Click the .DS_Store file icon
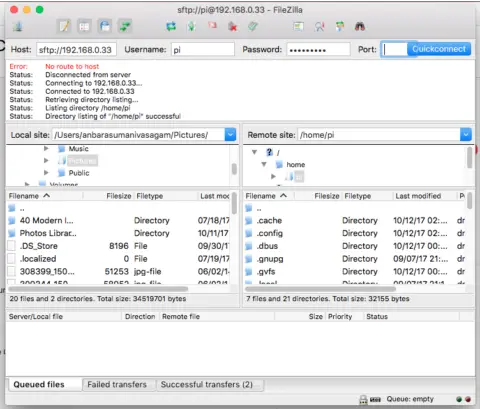The image size is (480, 409). 12,246
